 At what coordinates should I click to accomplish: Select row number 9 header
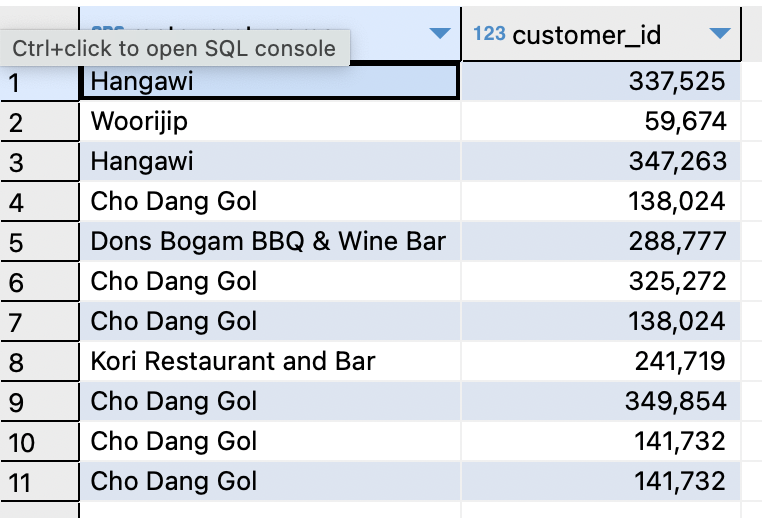tap(39, 402)
